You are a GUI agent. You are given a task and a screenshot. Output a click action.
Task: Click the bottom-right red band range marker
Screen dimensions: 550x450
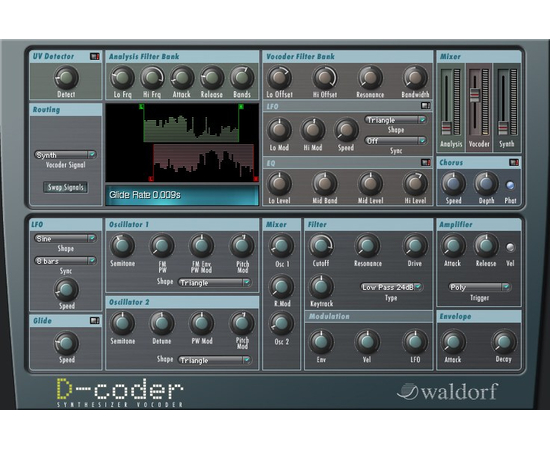256,179
